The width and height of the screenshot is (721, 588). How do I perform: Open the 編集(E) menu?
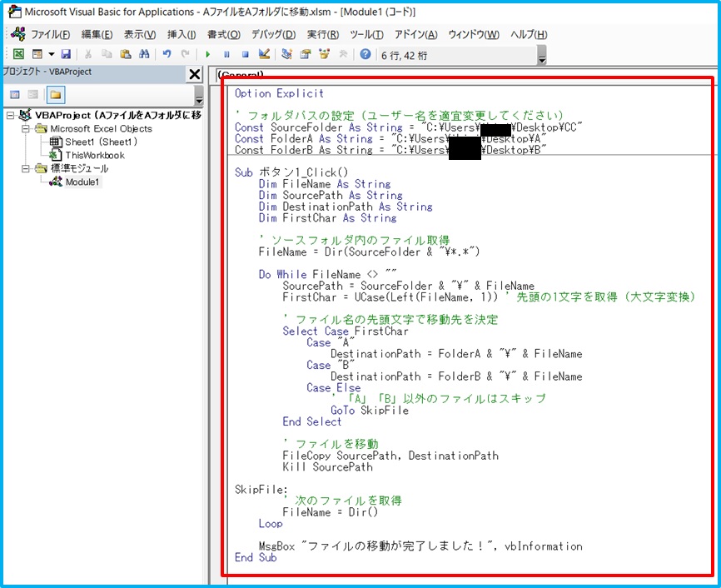pyautogui.click(x=97, y=34)
